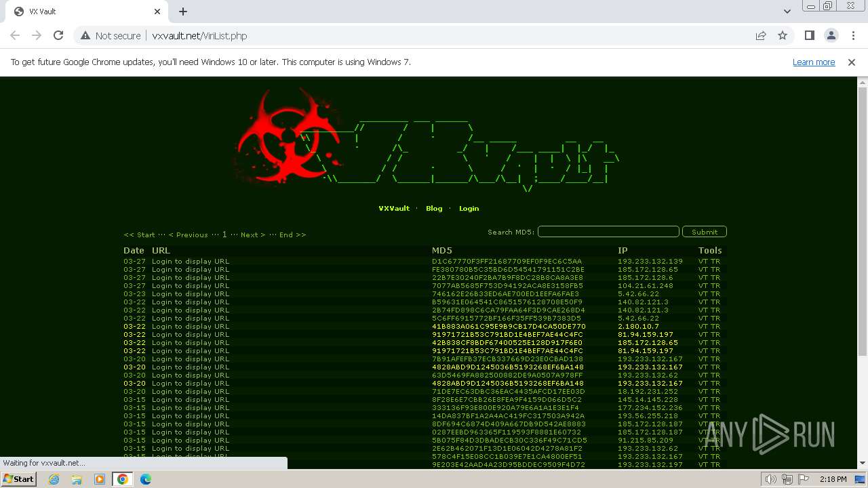
Task: Open the Chrome three-dot menu
Action: (852, 36)
